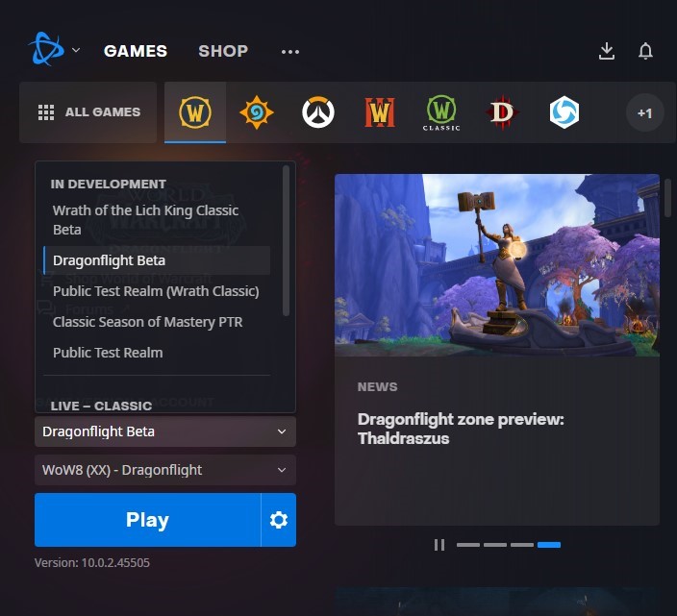Choose Public Test Realm (Wrath Classic) option
Screen dimensions: 677x616
click(x=156, y=291)
